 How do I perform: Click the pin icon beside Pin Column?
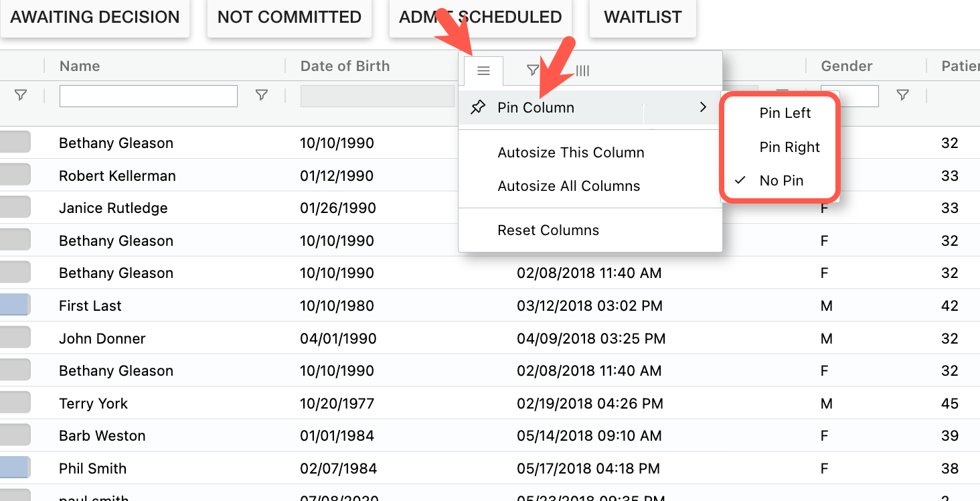(x=478, y=107)
